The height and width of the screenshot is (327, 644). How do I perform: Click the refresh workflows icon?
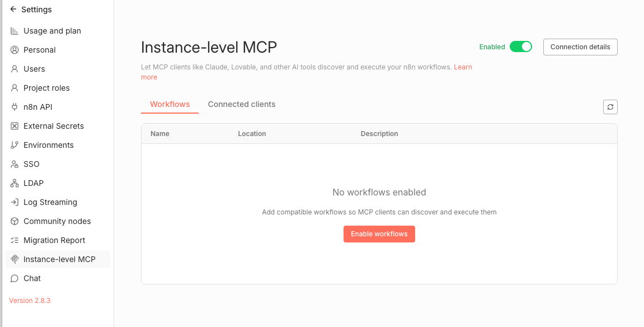[610, 107]
